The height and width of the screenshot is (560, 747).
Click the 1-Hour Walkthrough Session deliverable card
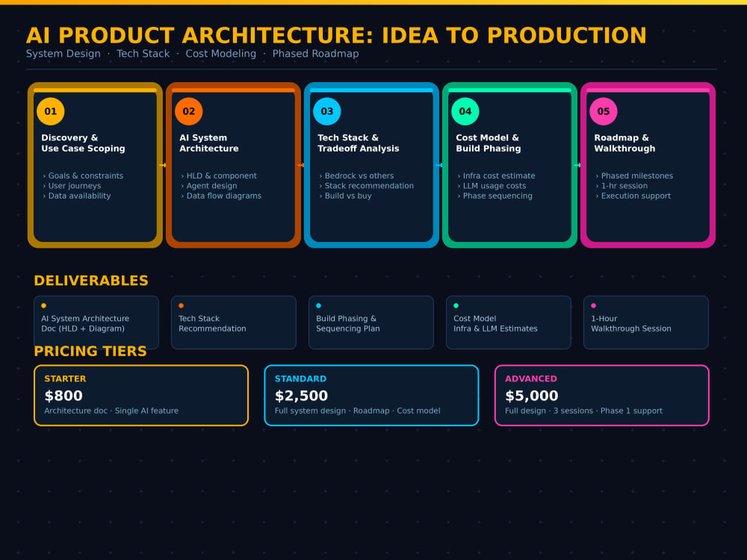tap(646, 323)
